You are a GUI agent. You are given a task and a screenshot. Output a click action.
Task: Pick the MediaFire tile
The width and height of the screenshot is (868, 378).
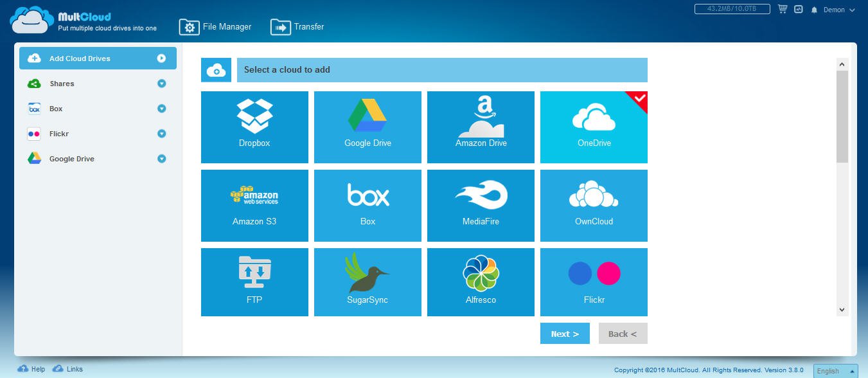point(481,206)
